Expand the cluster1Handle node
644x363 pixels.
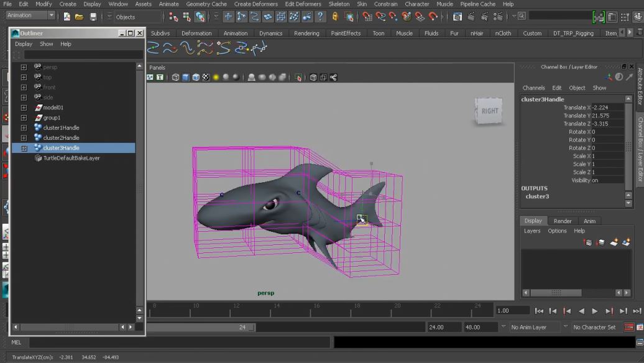click(24, 127)
